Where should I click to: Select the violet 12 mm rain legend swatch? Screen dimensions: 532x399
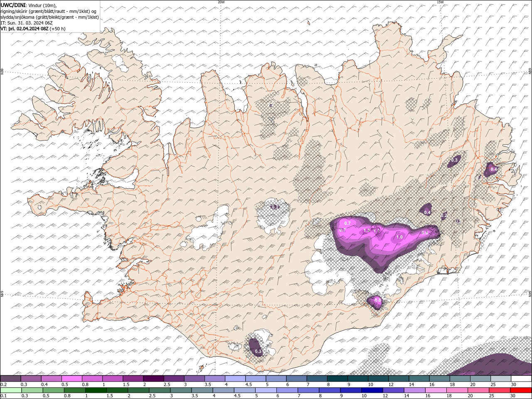click(x=394, y=390)
